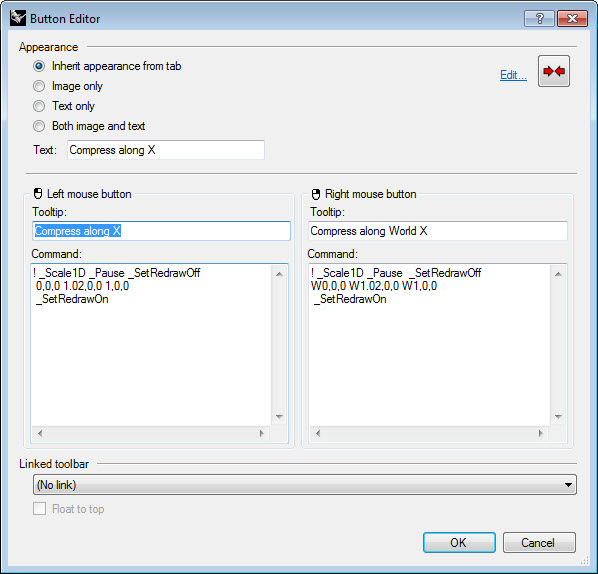Confirm with the OK button

point(459,542)
